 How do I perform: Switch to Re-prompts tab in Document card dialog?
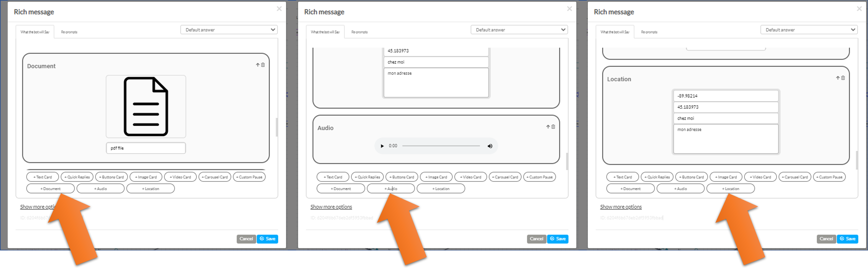pyautogui.click(x=69, y=32)
